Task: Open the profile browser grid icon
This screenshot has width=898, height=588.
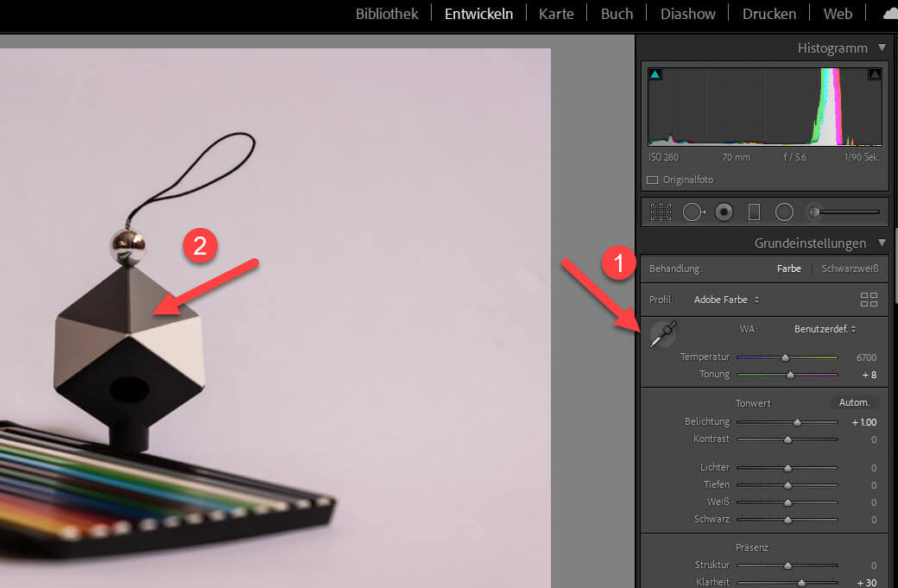Action: [869, 300]
